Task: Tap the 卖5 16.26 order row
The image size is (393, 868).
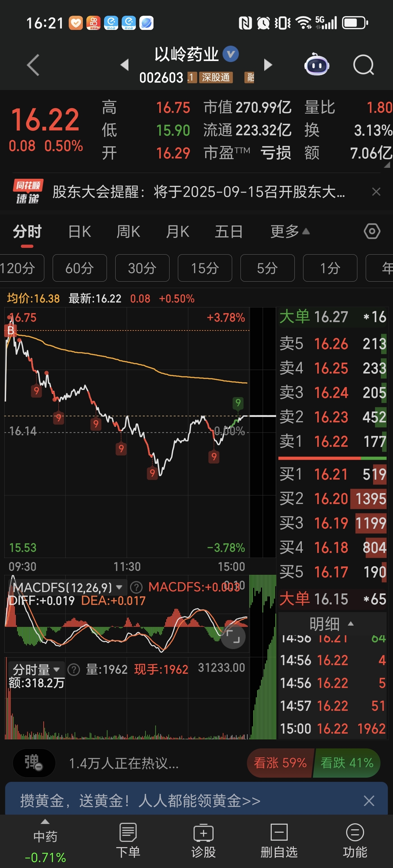Action: point(332,344)
